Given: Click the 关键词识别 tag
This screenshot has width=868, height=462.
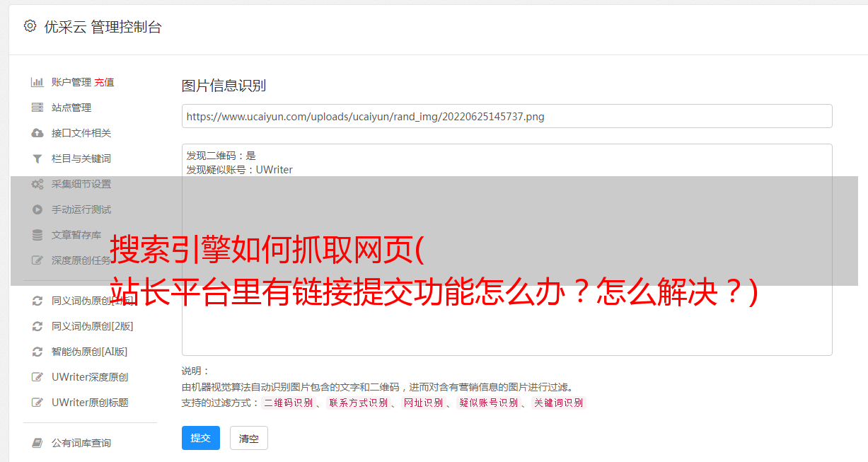Looking at the screenshot, I should pyautogui.click(x=559, y=403).
